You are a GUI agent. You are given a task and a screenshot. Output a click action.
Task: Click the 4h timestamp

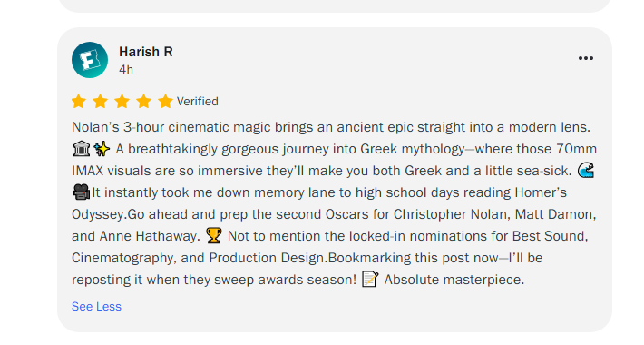[126, 70]
